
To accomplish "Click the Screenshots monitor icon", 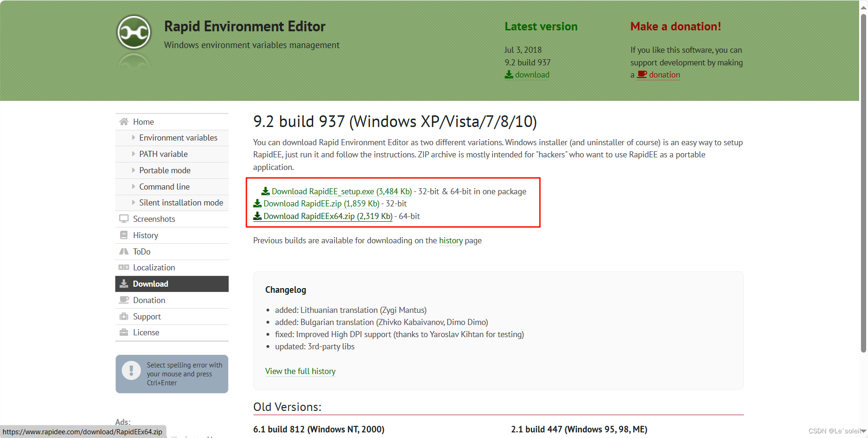I will tap(124, 219).
